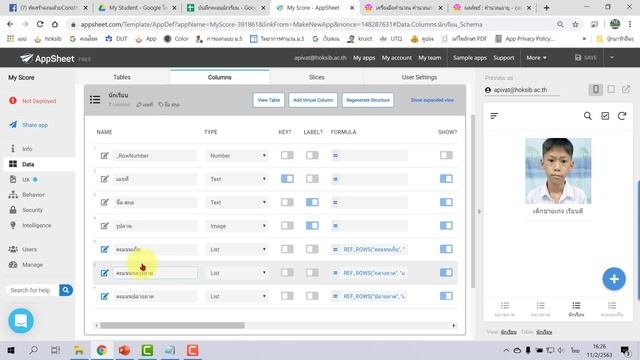Toggle SHOW switch in the Image row

coord(446,226)
